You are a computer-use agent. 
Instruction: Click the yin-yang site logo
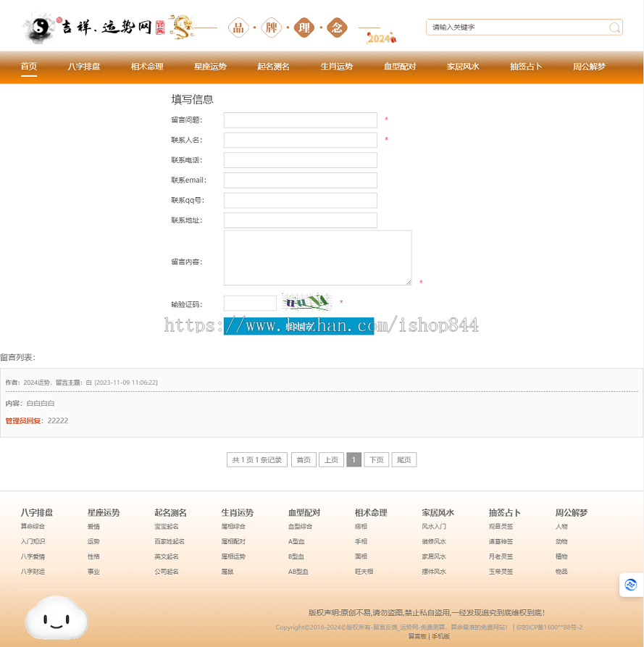(39, 28)
